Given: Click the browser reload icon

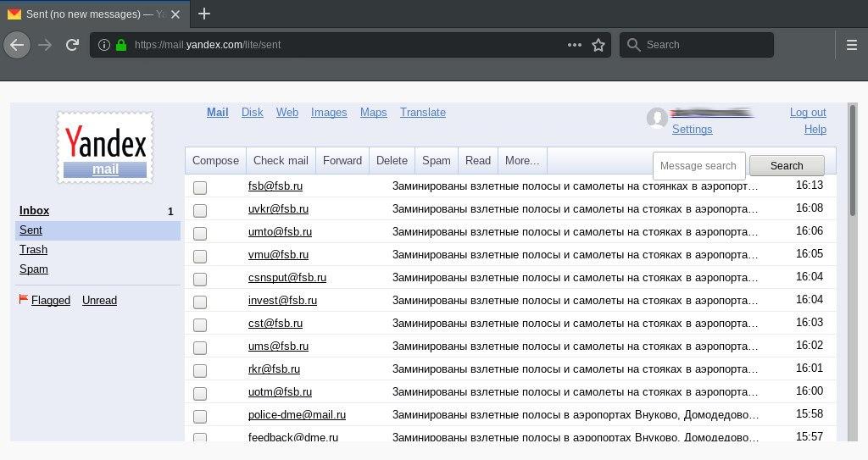Looking at the screenshot, I should coord(73,45).
